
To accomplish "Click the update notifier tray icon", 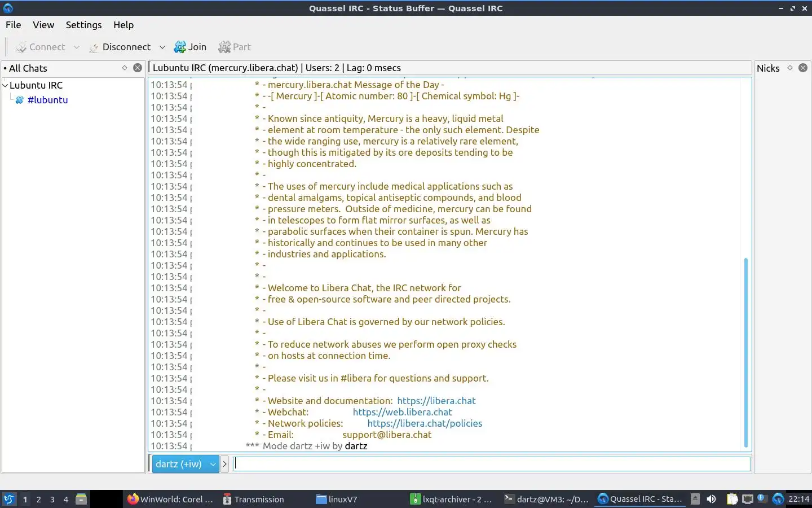I will [x=762, y=498].
